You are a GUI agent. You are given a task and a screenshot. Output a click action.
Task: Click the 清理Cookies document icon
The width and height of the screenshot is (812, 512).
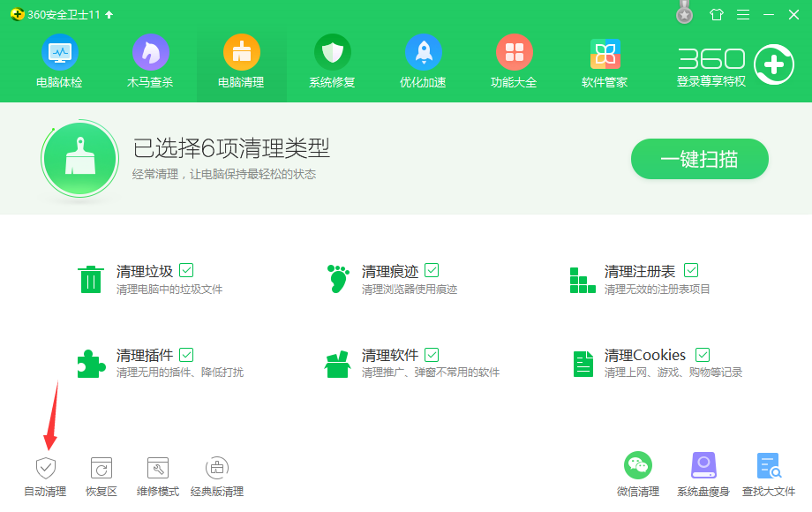point(583,364)
